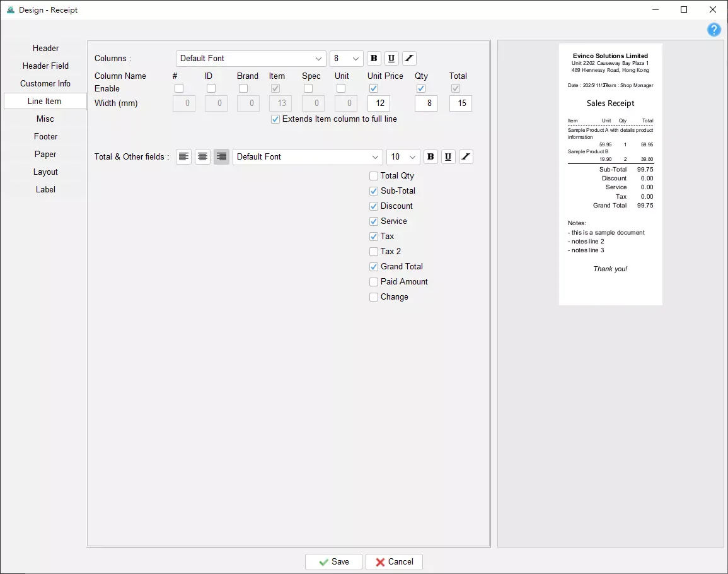Image resolution: width=728 pixels, height=574 pixels.
Task: Align Total & Other fields left
Action: [184, 156]
